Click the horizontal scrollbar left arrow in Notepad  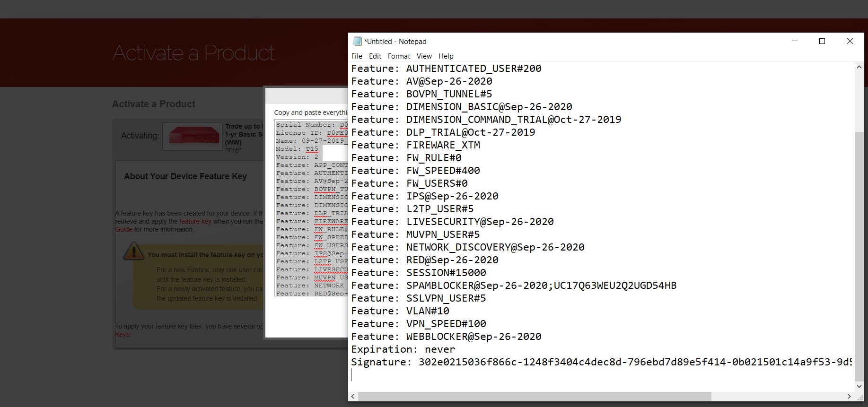click(x=353, y=396)
